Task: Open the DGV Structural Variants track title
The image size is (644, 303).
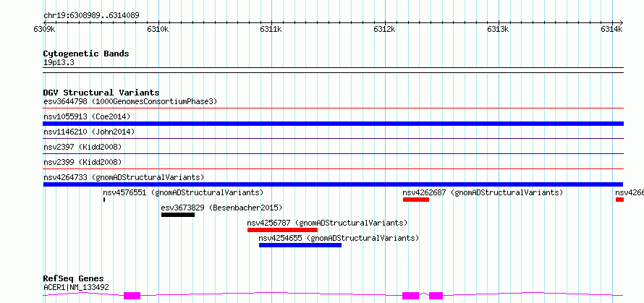Action: pyautogui.click(x=101, y=93)
